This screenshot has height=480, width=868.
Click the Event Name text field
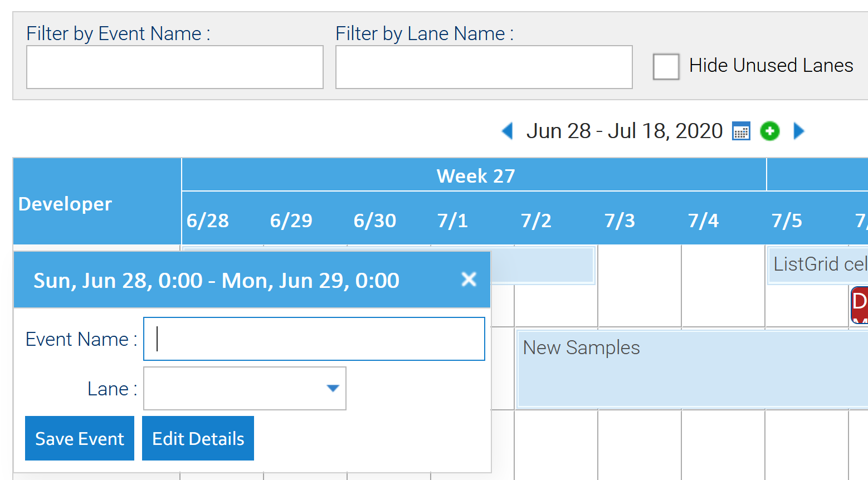(314, 339)
